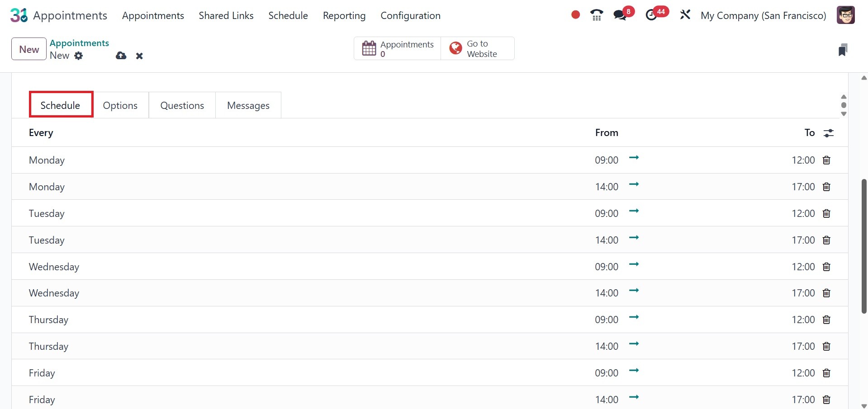Save record manually with cloud icon

121,56
